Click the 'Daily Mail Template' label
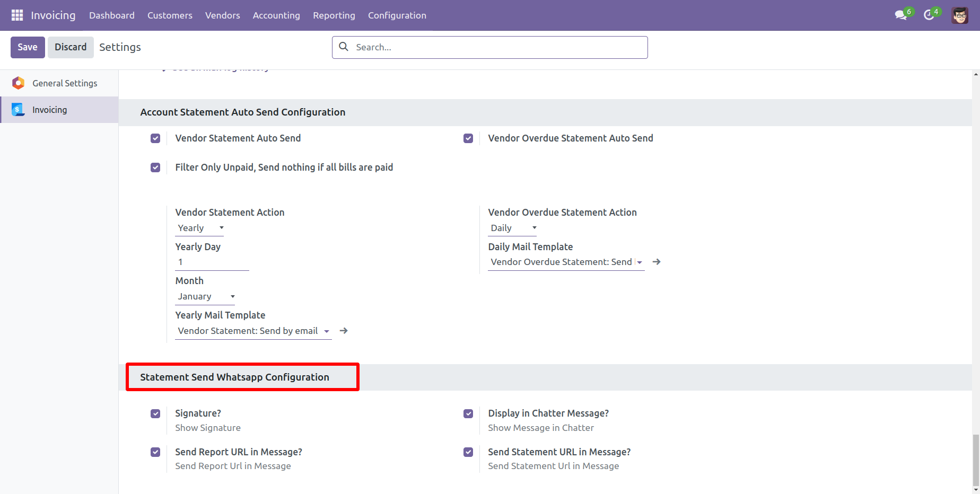This screenshot has width=980, height=494. point(530,247)
